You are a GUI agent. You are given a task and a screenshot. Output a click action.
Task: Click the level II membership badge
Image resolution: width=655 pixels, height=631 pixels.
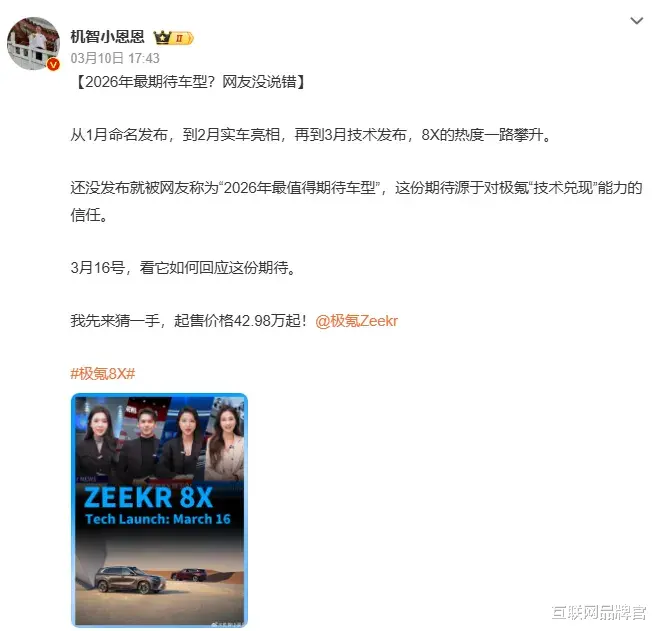click(182, 38)
